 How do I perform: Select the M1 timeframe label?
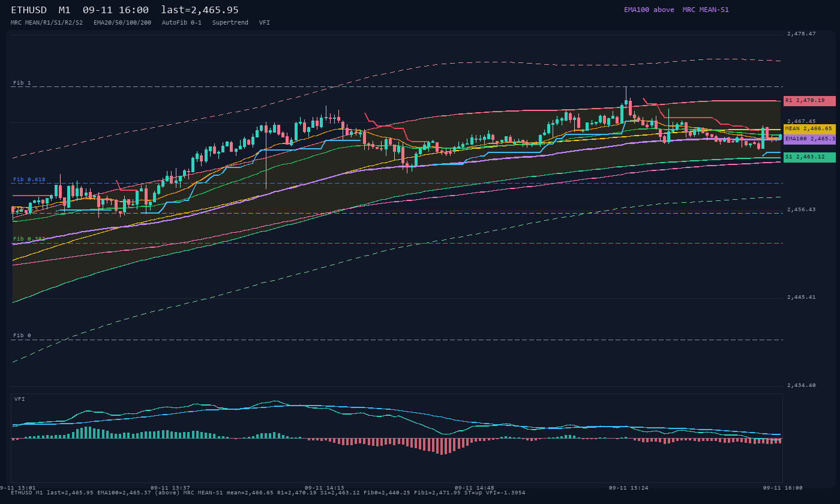(x=64, y=10)
